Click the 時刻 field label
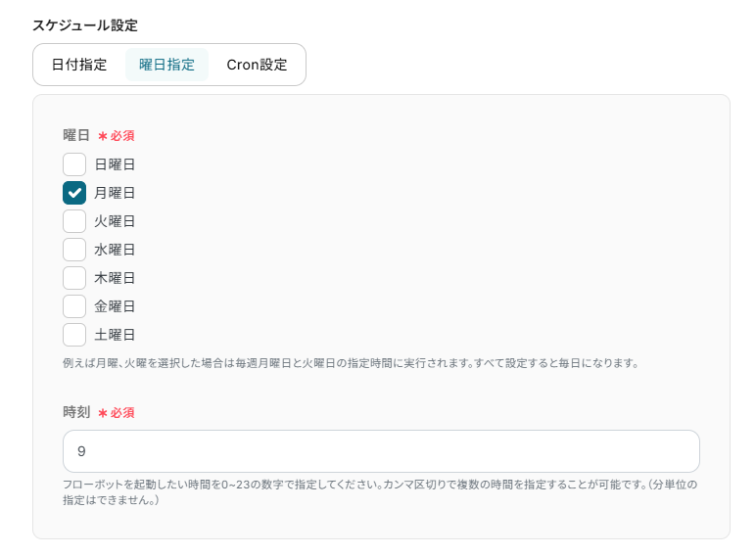Viewport: 756px width, 556px height. [76, 412]
